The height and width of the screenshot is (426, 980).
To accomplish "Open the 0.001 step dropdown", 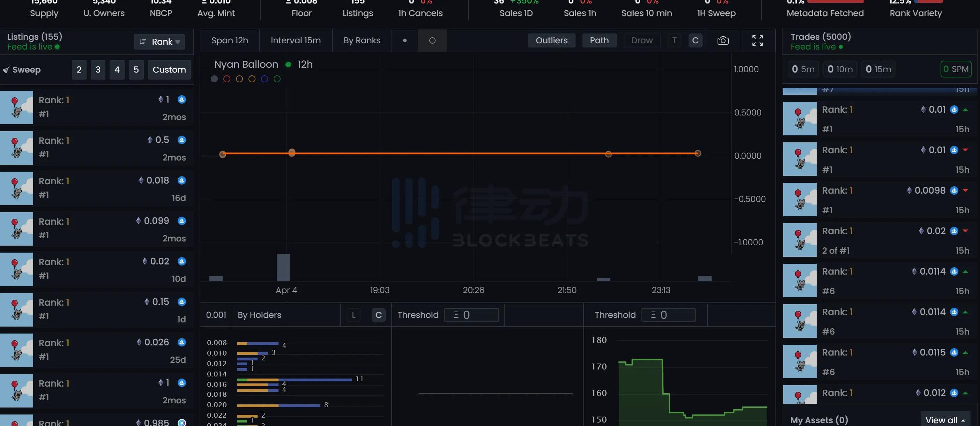I will tap(216, 315).
